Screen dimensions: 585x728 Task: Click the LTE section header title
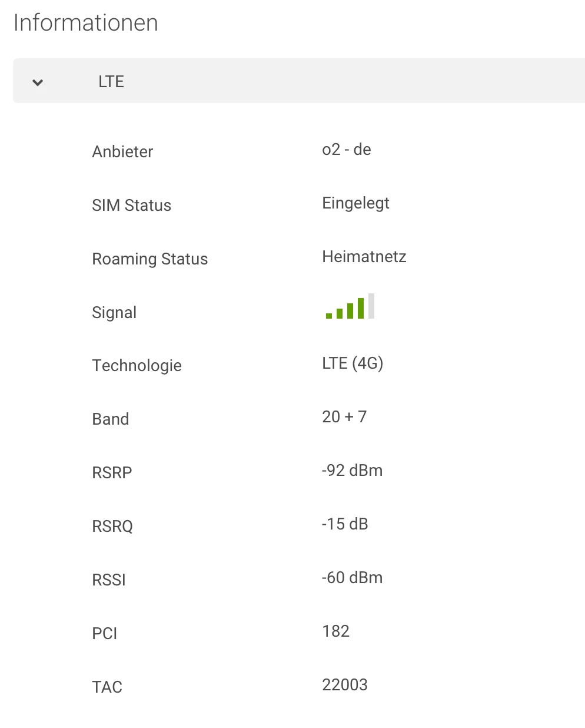click(x=111, y=82)
